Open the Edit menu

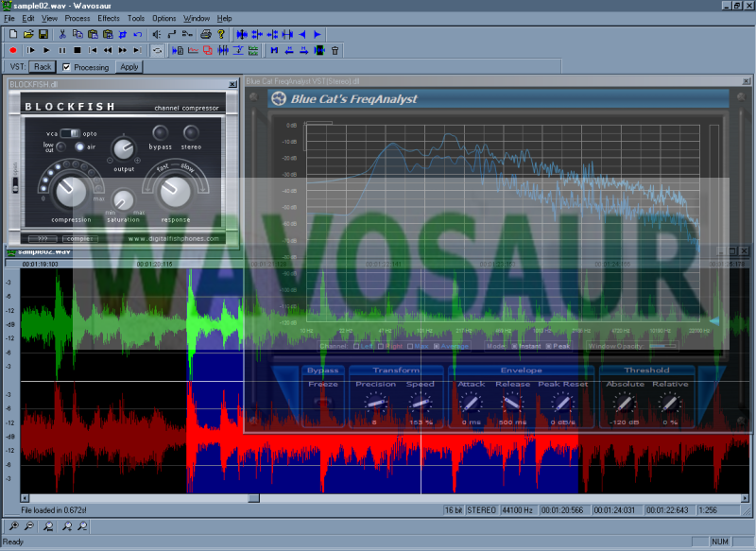28,18
